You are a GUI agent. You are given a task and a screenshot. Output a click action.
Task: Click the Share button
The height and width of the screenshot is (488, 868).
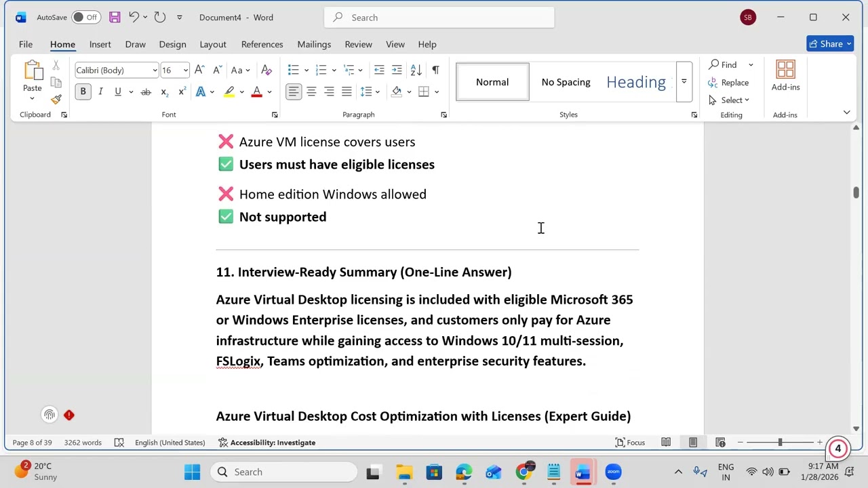(x=831, y=44)
